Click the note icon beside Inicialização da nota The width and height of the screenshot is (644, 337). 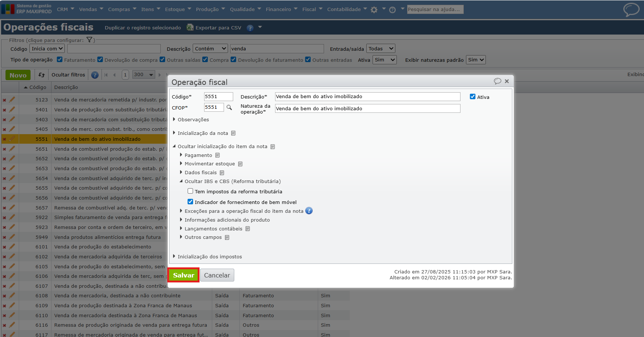pos(233,133)
